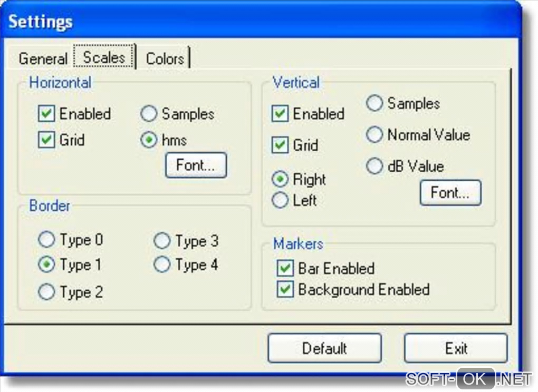Choose the hms radio option
538x392 pixels.
[x=150, y=140]
